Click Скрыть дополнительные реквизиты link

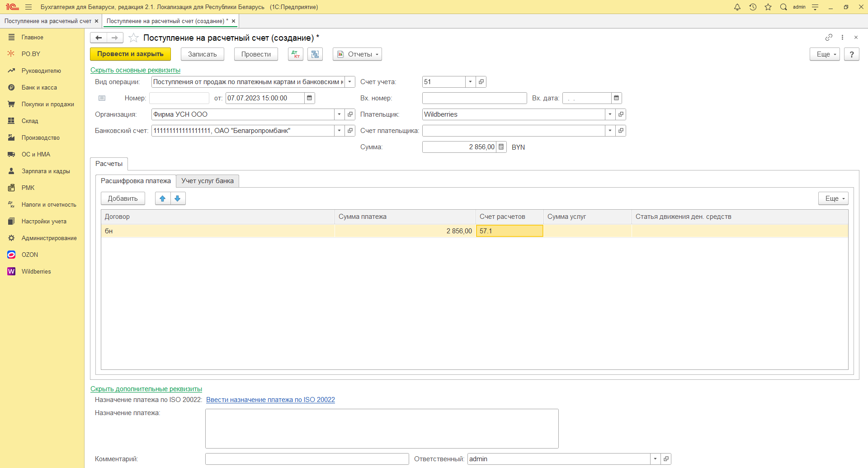click(146, 389)
